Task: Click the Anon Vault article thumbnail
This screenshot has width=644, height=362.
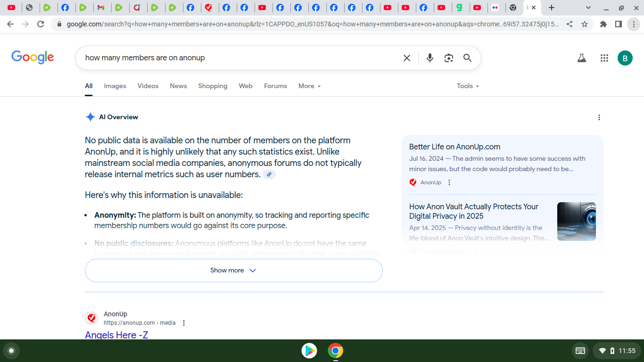Action: 576,222
